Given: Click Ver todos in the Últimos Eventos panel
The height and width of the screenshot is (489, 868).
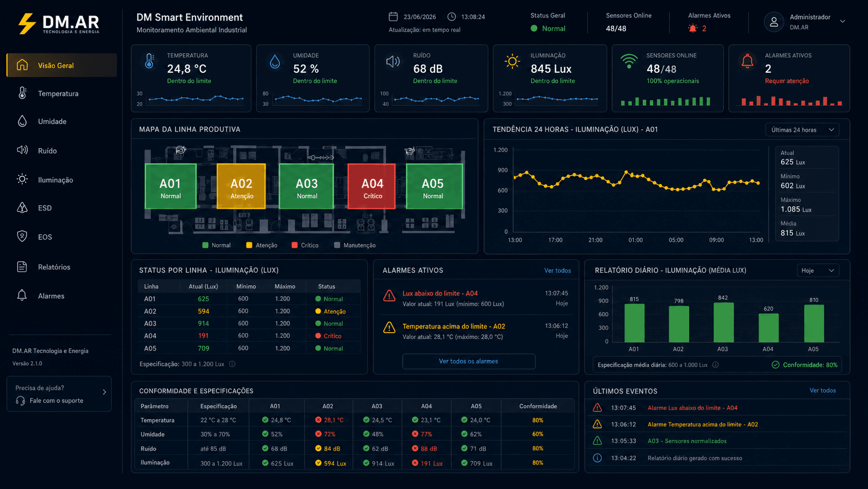Looking at the screenshot, I should [x=823, y=390].
